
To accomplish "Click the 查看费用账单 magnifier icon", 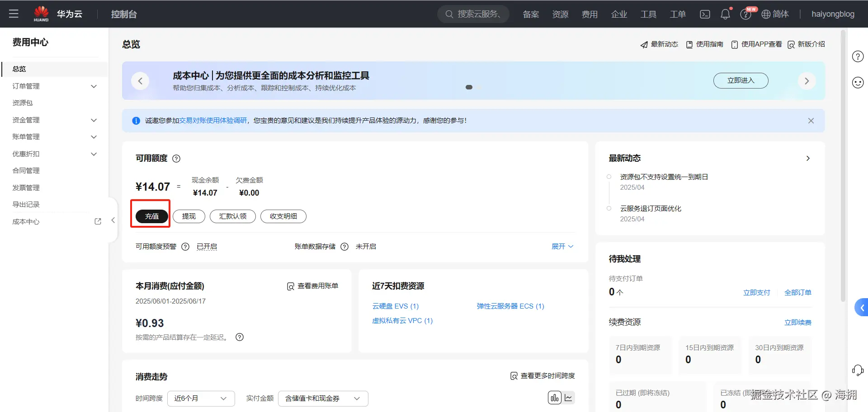I will 290,286.
